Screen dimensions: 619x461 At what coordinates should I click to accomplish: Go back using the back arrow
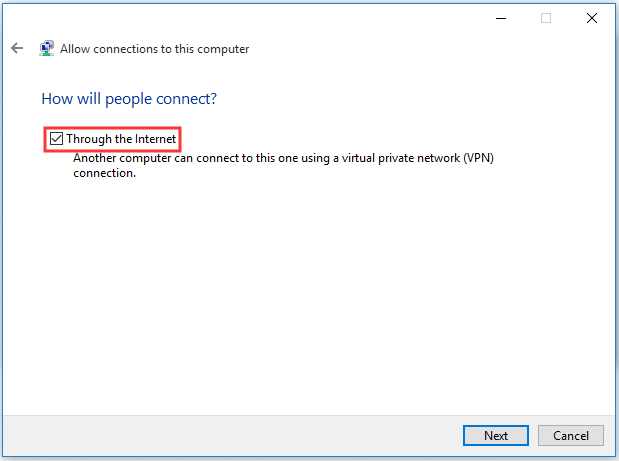point(17,48)
